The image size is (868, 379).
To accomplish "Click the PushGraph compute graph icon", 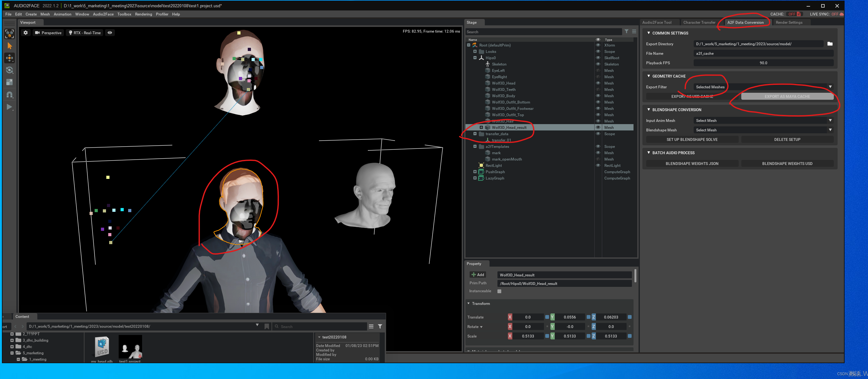I will pos(481,172).
